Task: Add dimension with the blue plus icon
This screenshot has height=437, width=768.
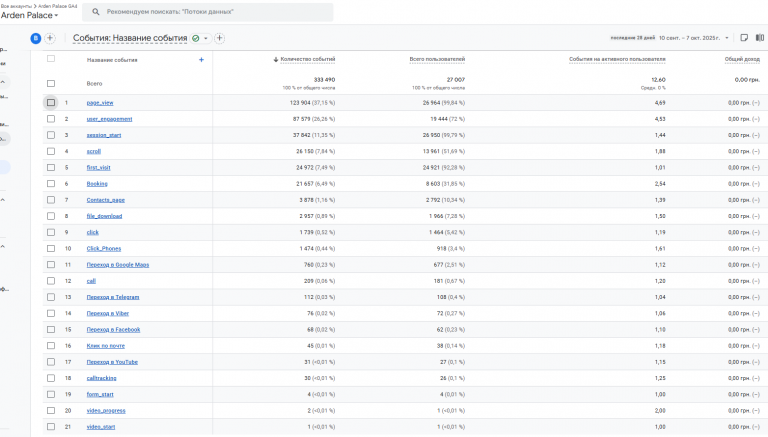Action: pyautogui.click(x=201, y=60)
